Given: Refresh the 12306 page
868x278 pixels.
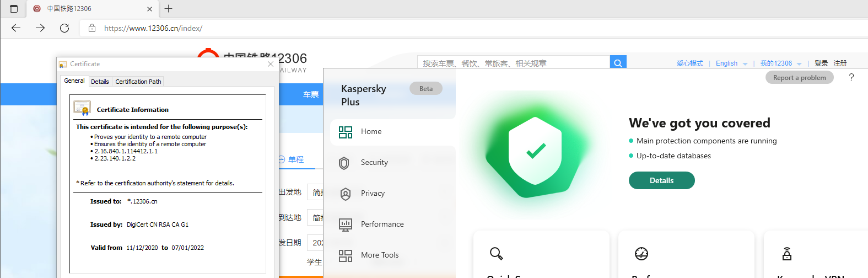Looking at the screenshot, I should tap(64, 28).
